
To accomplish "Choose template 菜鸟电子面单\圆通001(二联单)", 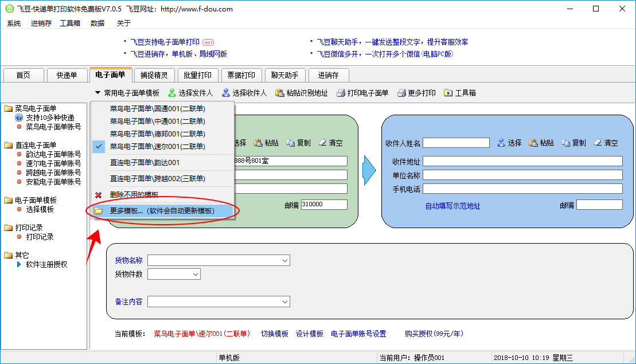I will coord(157,109).
